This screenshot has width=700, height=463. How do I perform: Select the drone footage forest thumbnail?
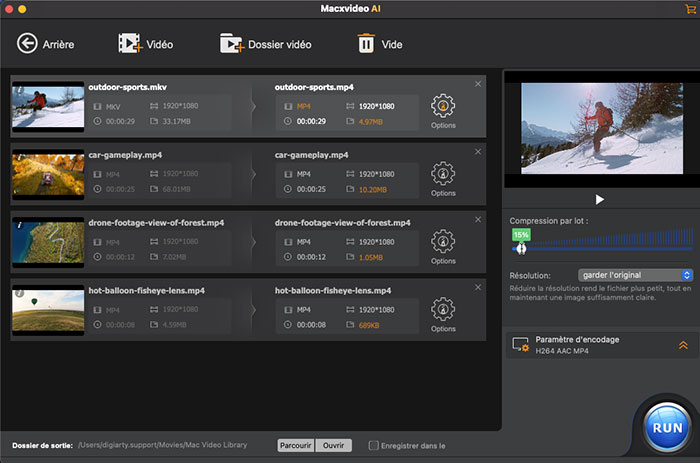point(48,242)
